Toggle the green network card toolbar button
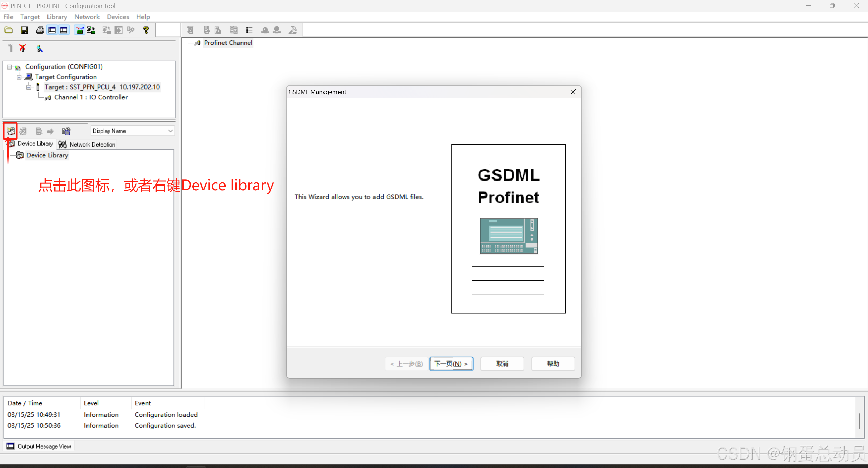868x468 pixels. (x=79, y=30)
